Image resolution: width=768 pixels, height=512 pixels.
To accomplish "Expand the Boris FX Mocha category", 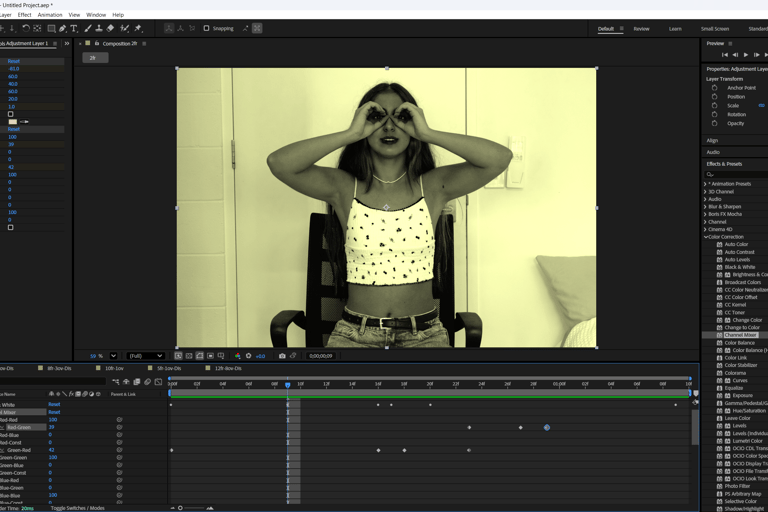I will coord(705,214).
